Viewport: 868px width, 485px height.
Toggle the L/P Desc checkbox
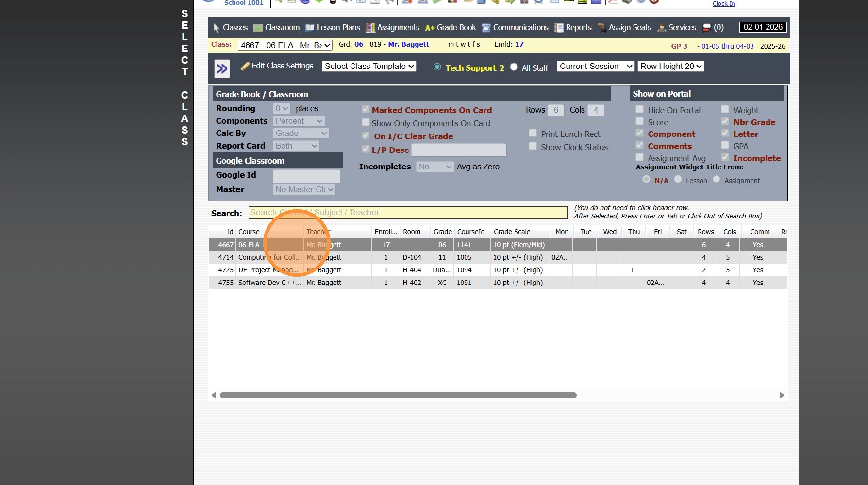point(366,150)
